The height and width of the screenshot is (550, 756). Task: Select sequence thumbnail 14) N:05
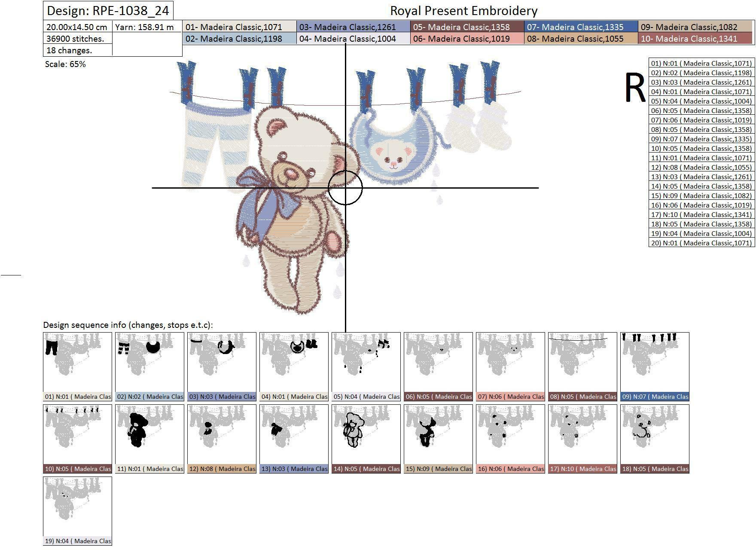(366, 439)
